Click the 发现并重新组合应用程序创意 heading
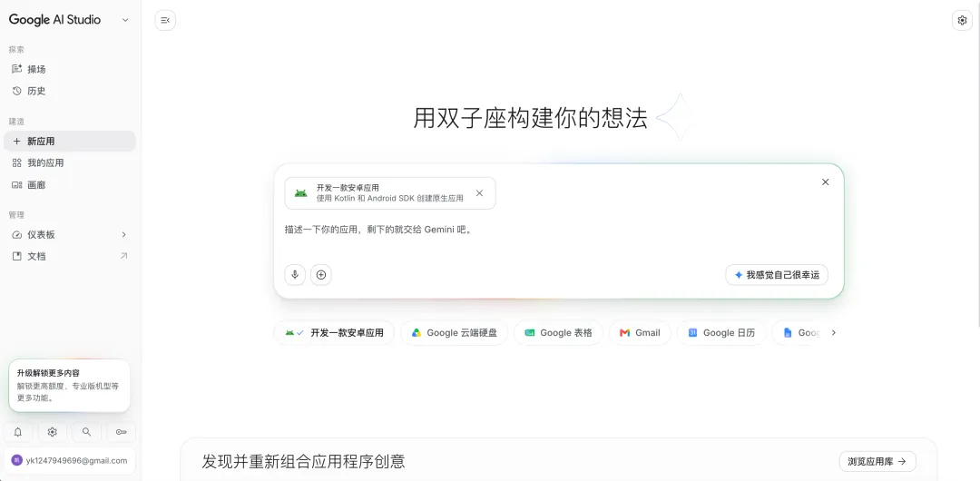The height and width of the screenshot is (481, 980). (303, 462)
